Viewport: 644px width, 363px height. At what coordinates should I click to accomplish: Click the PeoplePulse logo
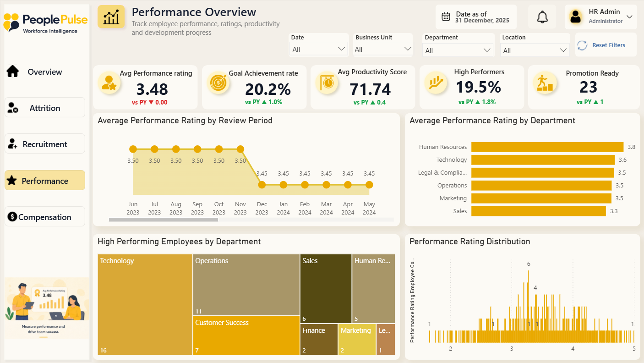click(45, 22)
